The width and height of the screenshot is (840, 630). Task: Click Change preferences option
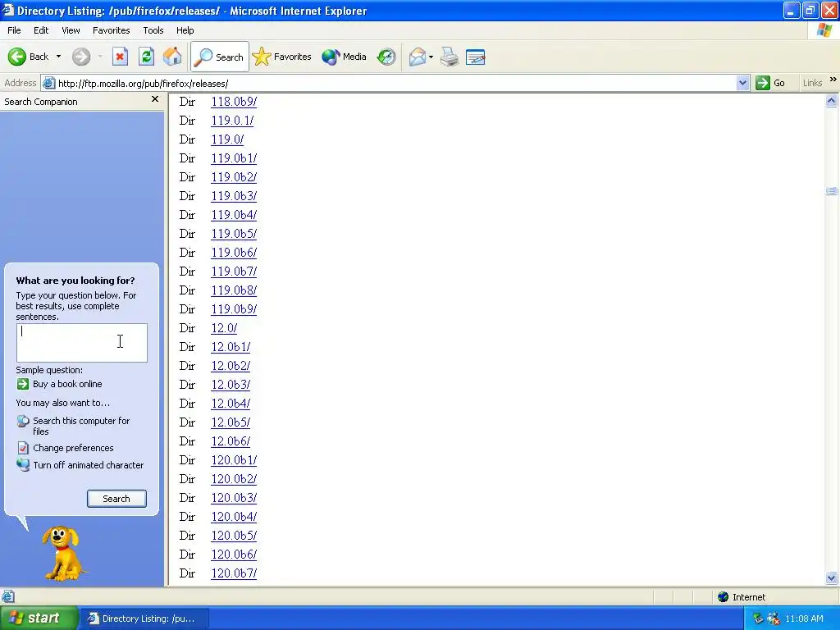point(73,448)
